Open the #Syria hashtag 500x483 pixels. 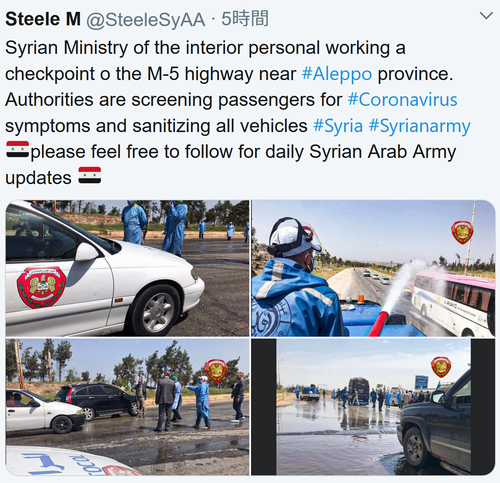click(338, 126)
